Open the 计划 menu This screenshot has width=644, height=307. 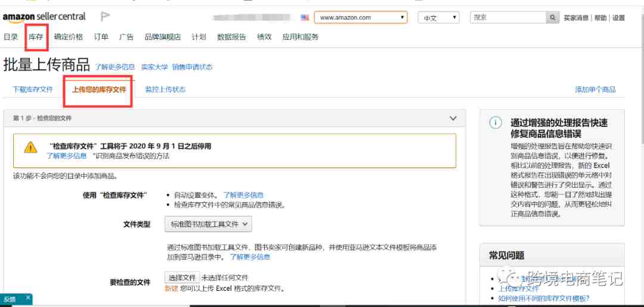point(199,37)
